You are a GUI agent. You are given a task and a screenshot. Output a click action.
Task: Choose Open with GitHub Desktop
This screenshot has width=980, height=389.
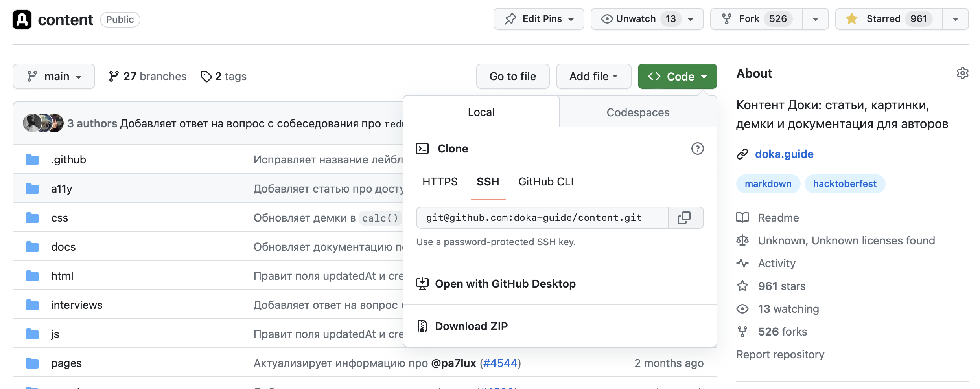[x=560, y=284]
